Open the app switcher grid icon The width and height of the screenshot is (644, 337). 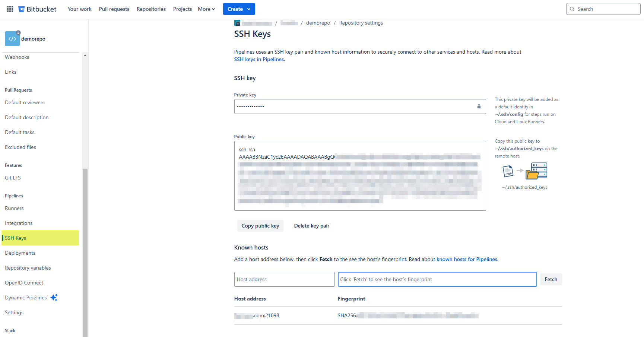10,9
